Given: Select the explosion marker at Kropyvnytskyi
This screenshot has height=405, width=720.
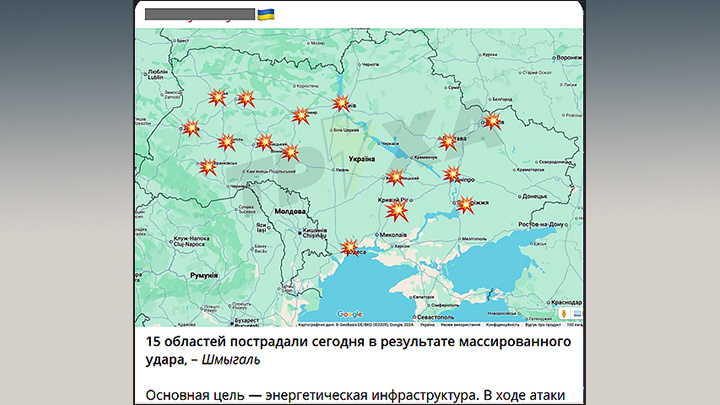Looking at the screenshot, I should pos(395,177).
